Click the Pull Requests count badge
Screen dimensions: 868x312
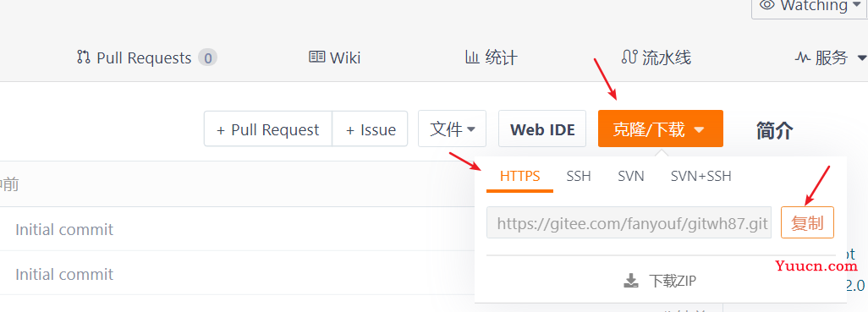[x=207, y=57]
